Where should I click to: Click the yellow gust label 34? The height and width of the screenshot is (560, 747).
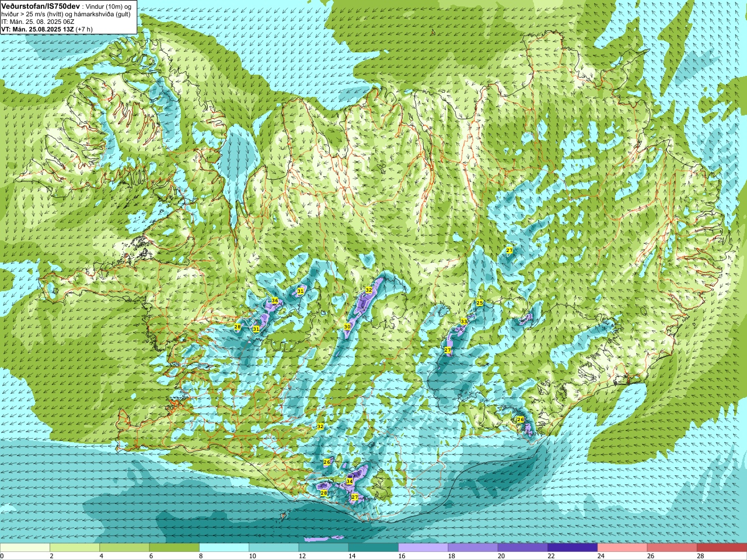click(349, 481)
